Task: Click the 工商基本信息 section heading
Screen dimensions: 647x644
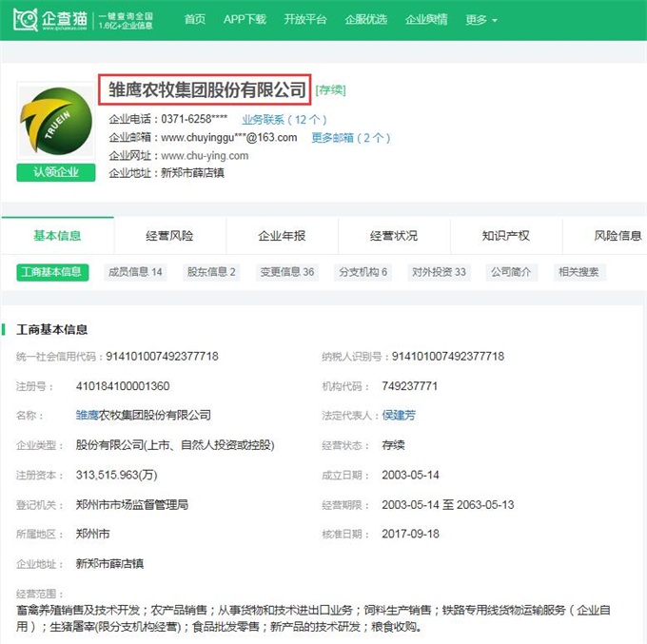Action: coord(52,329)
